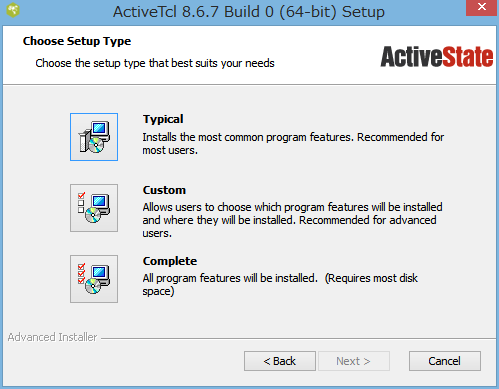Click 'All program features will be installed' sentence
499x389 pixels.
[x=230, y=278]
